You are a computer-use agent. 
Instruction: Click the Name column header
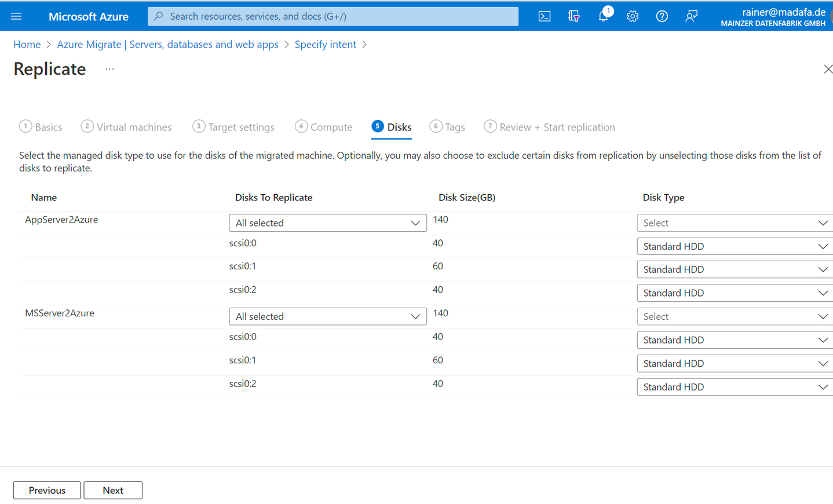tap(44, 198)
